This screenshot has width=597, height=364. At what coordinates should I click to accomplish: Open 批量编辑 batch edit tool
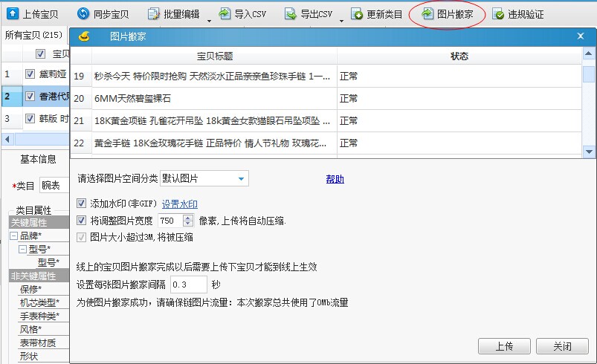[x=153, y=13]
